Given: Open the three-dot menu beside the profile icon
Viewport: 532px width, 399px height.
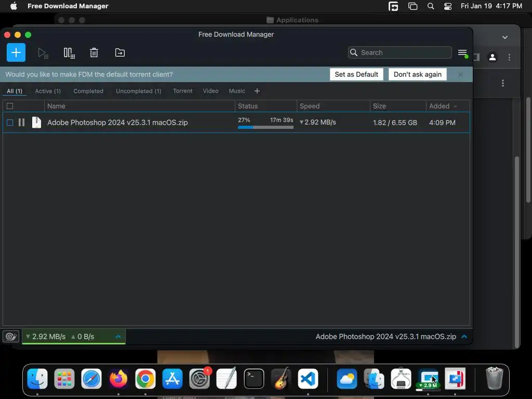Looking at the screenshot, I should pyautogui.click(x=509, y=57).
